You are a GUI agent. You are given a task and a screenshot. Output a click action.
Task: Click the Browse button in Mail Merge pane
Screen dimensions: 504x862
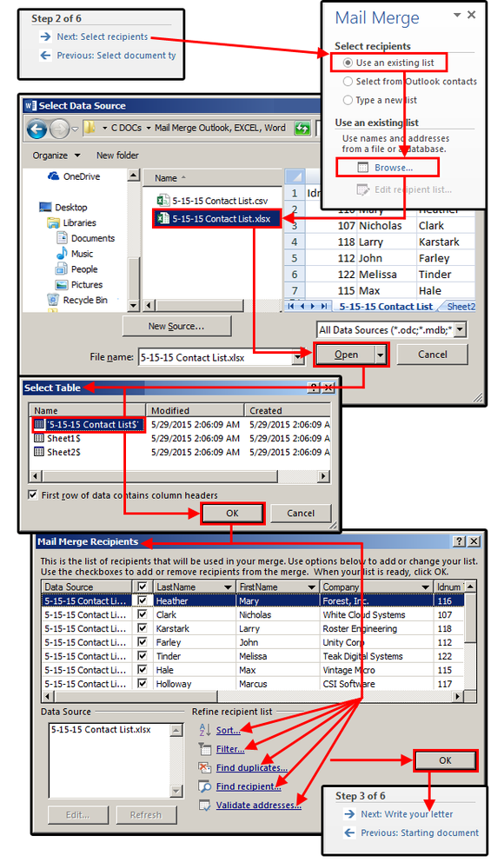point(388,168)
